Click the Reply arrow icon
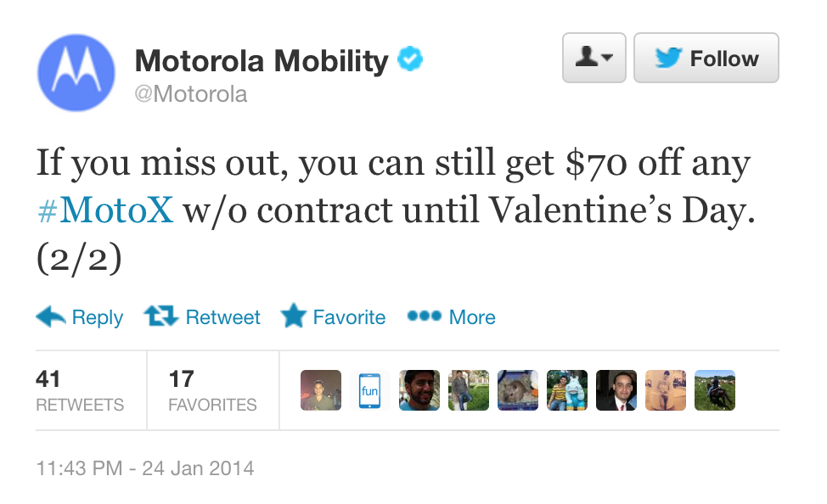This screenshot has width=827, height=504. point(51,316)
